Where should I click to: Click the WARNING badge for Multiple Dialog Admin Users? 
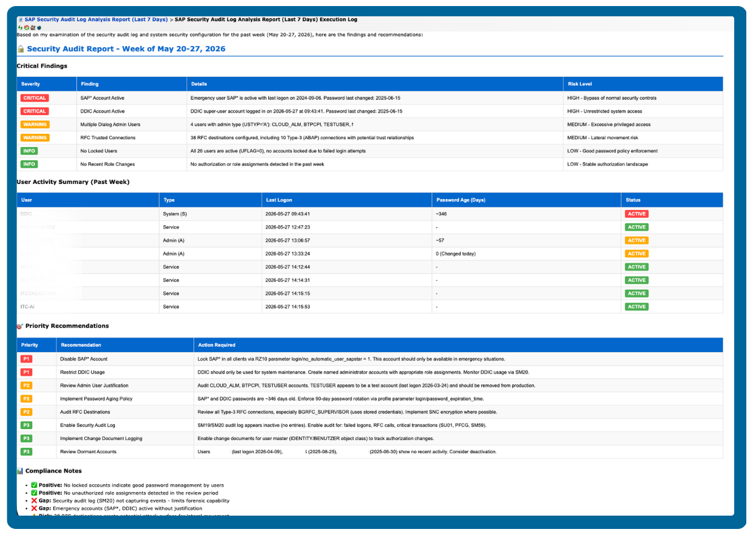(x=35, y=125)
